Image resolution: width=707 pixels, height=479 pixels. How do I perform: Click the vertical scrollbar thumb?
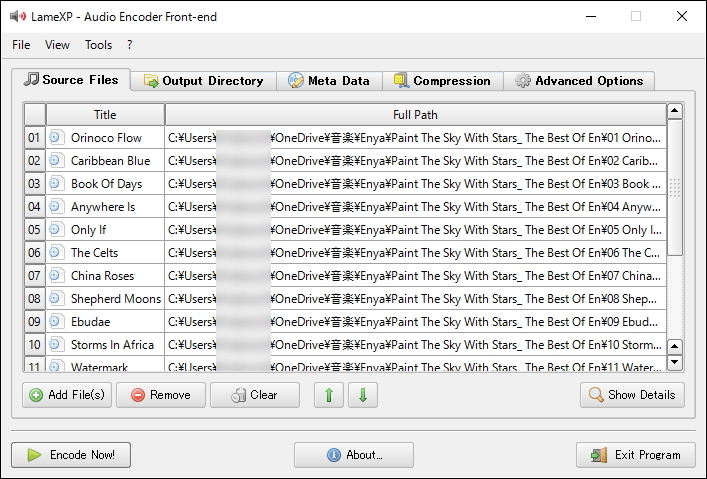click(675, 188)
